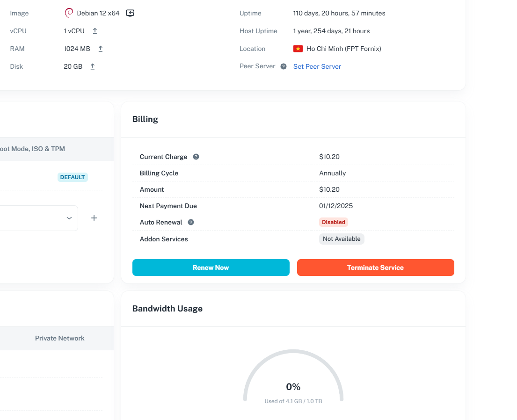Upgrade RAM via the arrow icon

[101, 49]
